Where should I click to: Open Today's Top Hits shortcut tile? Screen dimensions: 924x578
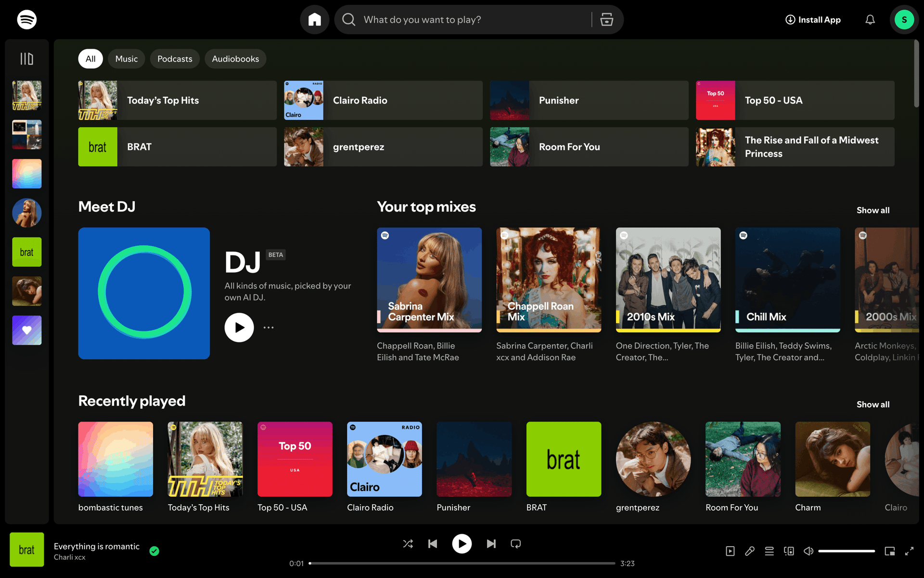coord(177,100)
